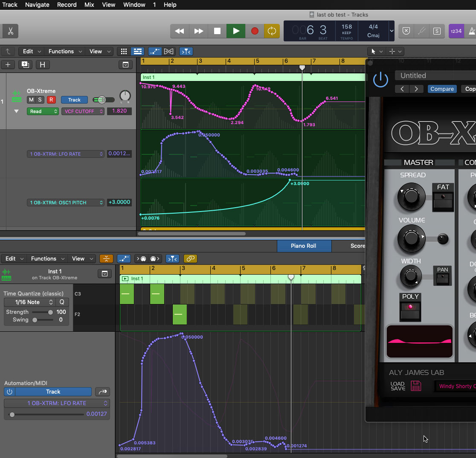The height and width of the screenshot is (458, 476).
Task: Open the global tracks dropdown button
Action: click(x=125, y=65)
